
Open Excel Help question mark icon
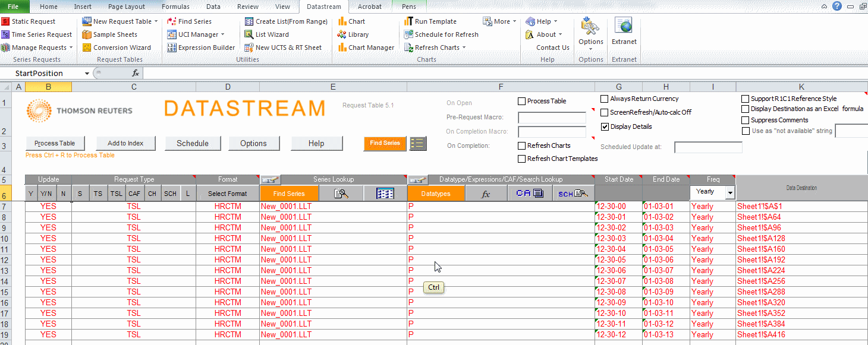point(837,7)
